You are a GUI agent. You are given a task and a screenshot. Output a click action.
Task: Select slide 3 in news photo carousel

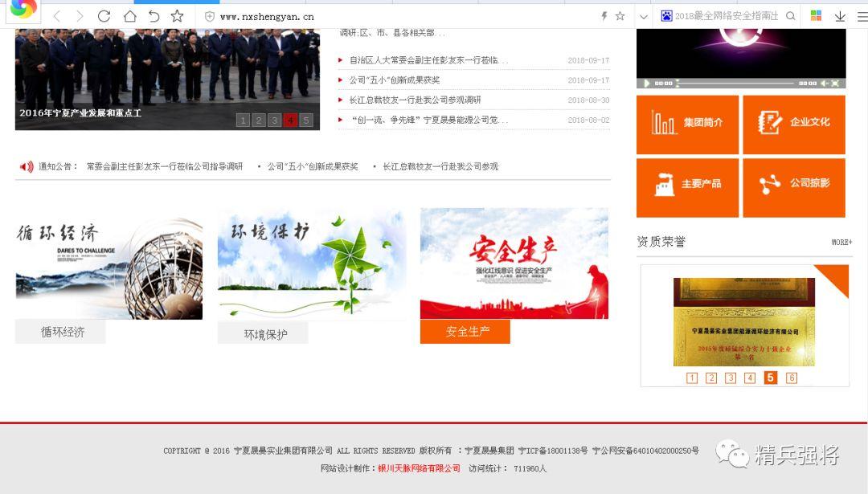[274, 120]
